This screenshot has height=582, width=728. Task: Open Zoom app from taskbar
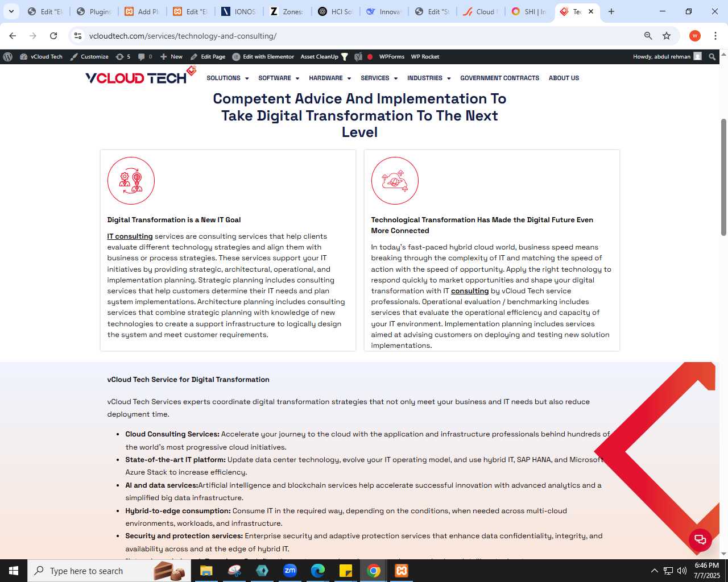[x=290, y=571]
